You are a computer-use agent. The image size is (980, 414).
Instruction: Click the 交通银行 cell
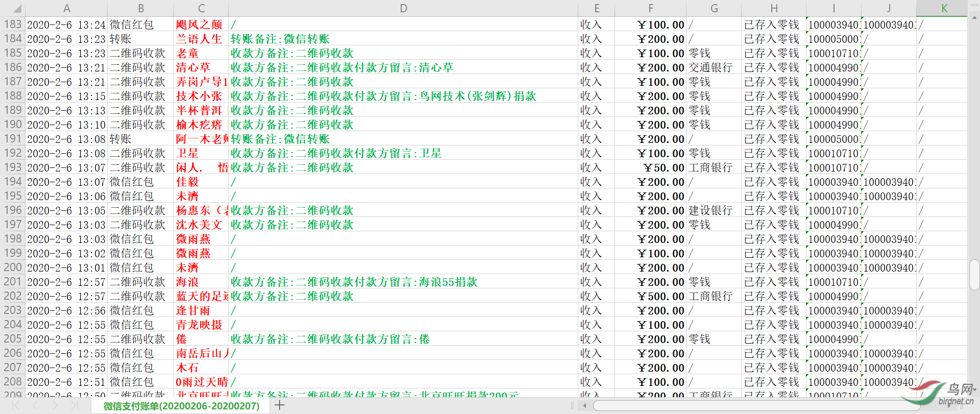click(x=714, y=67)
